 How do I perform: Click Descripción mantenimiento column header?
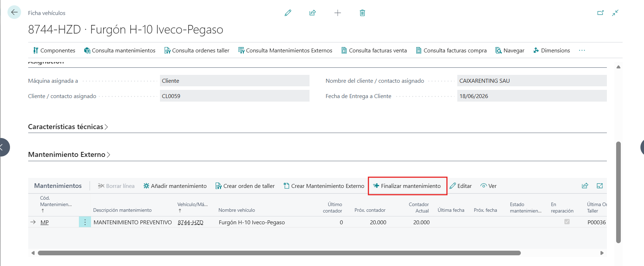(x=122, y=210)
